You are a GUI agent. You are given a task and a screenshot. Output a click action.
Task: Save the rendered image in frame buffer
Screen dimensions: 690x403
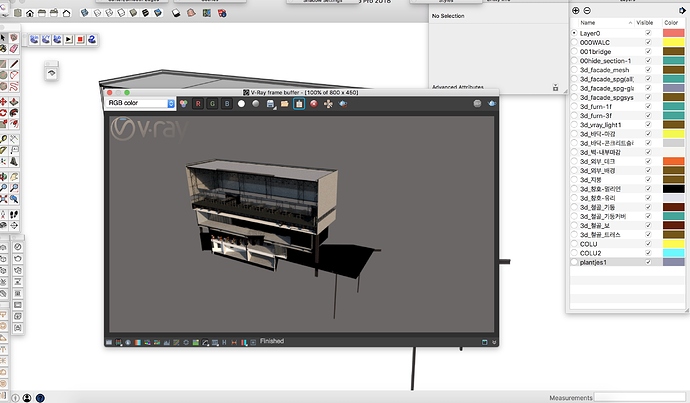coord(270,104)
